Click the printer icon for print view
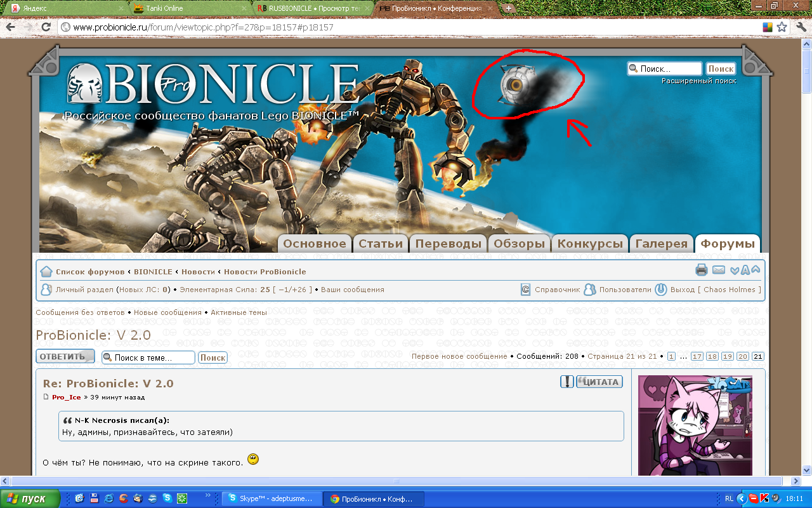The image size is (812, 508). (702, 270)
